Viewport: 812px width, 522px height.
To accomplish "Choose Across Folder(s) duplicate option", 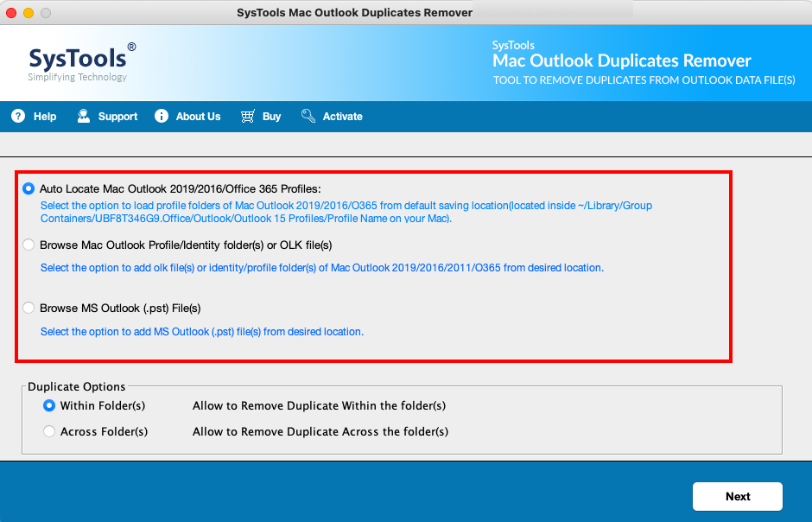I will (48, 431).
